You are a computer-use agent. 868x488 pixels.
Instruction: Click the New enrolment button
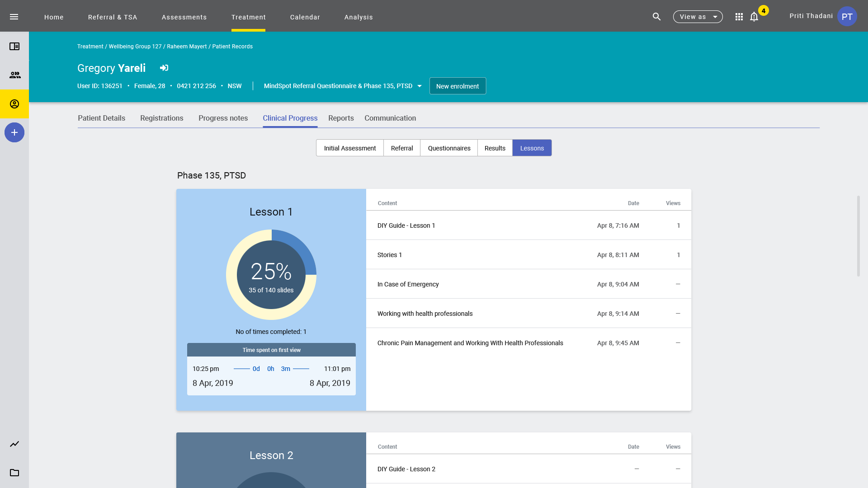coord(458,86)
